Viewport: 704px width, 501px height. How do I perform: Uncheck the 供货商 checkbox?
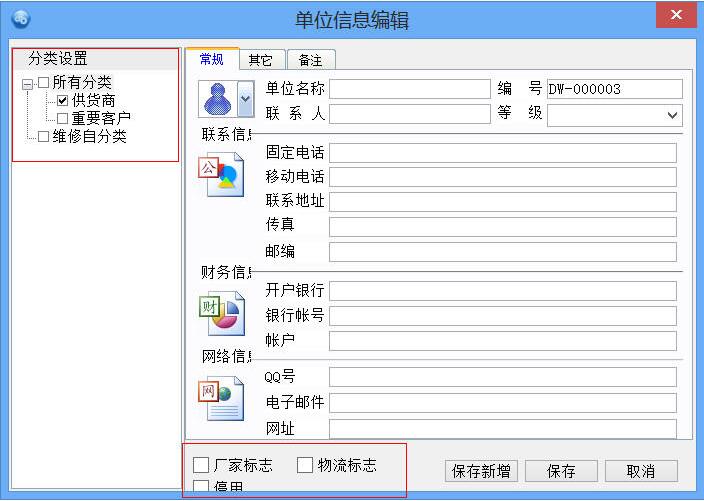pos(63,100)
